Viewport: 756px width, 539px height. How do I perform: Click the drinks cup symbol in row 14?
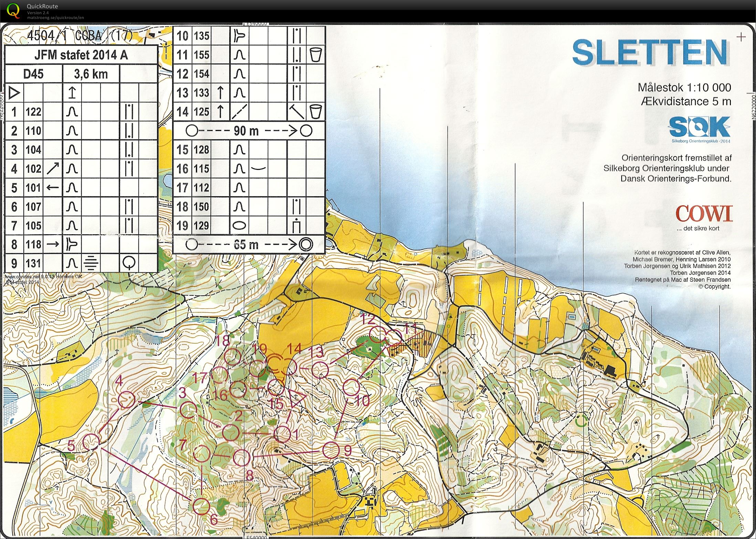[x=315, y=111]
